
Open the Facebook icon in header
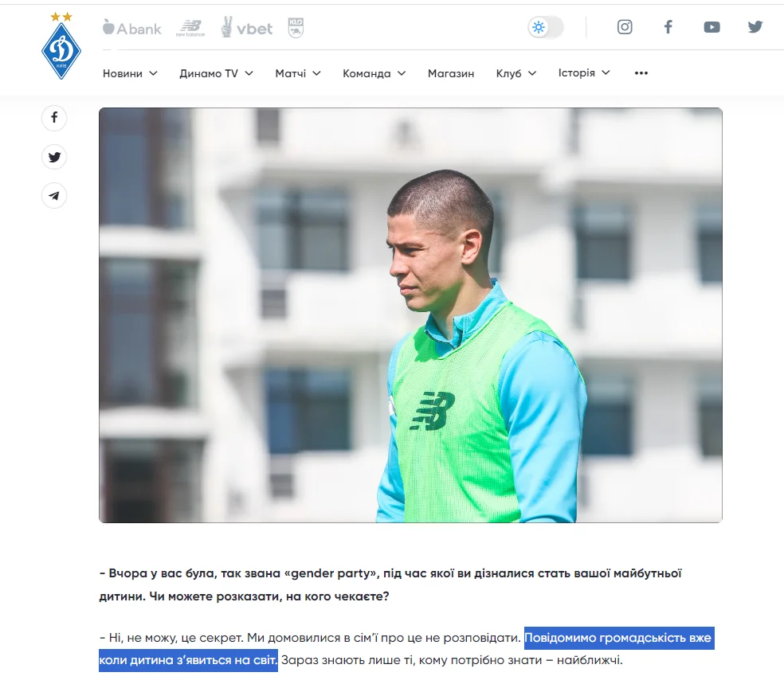click(x=668, y=27)
